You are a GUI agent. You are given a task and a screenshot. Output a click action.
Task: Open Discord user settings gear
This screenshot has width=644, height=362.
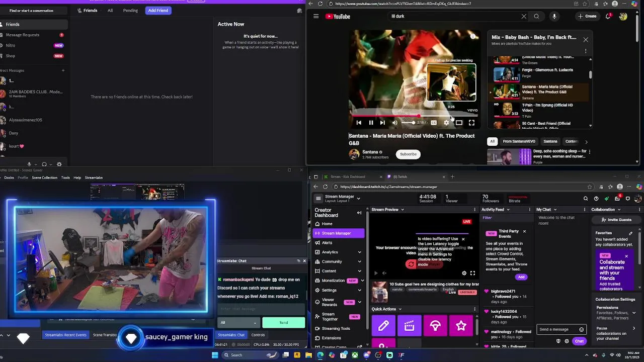point(59,164)
